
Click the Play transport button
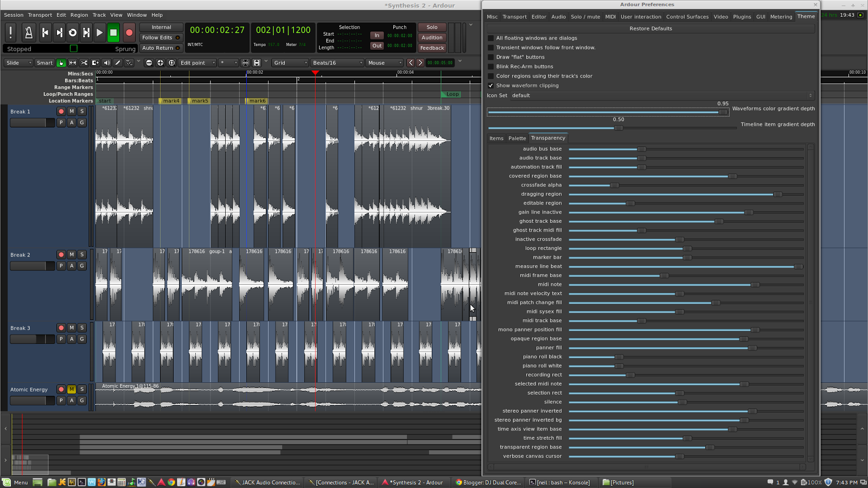100,33
